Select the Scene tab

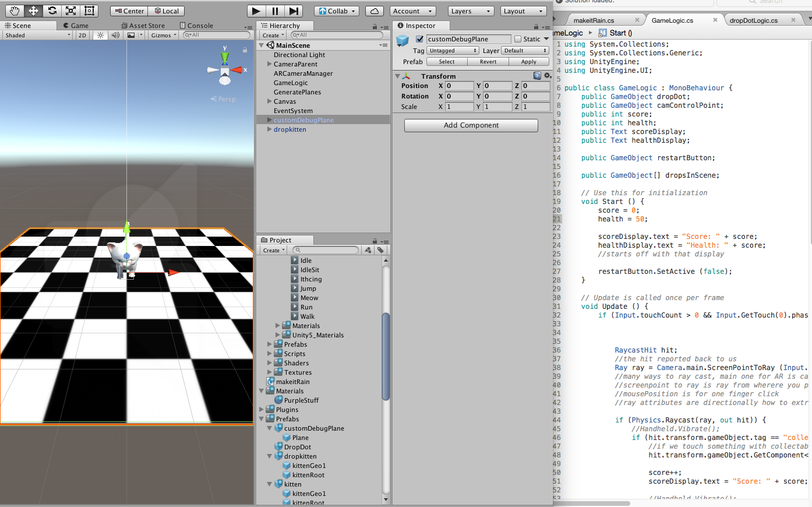pyautogui.click(x=17, y=26)
